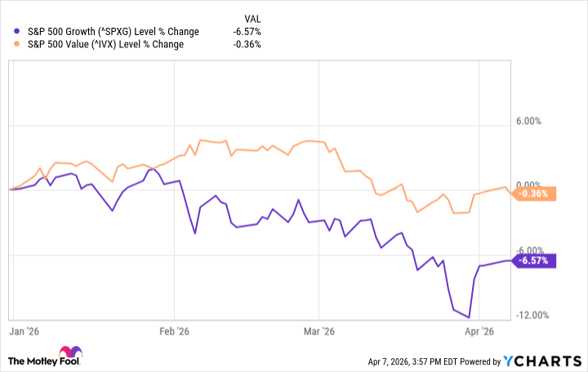Click the Feb '26 x-axis label
588x372 pixels.
[174, 331]
